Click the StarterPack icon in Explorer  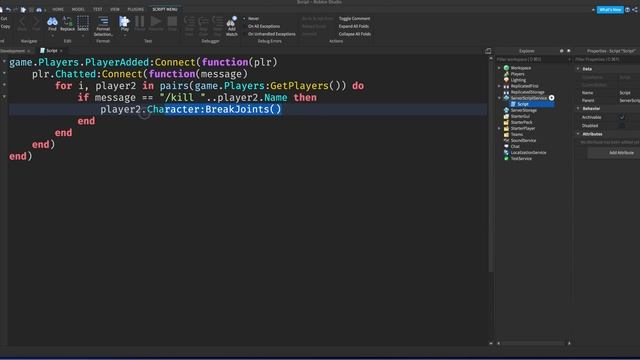(x=506, y=122)
